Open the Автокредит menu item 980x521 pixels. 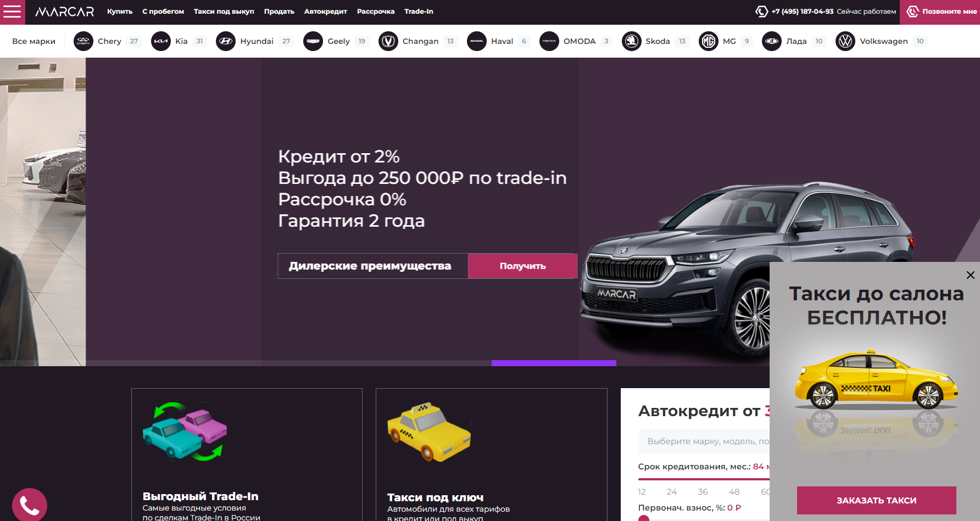coord(326,12)
